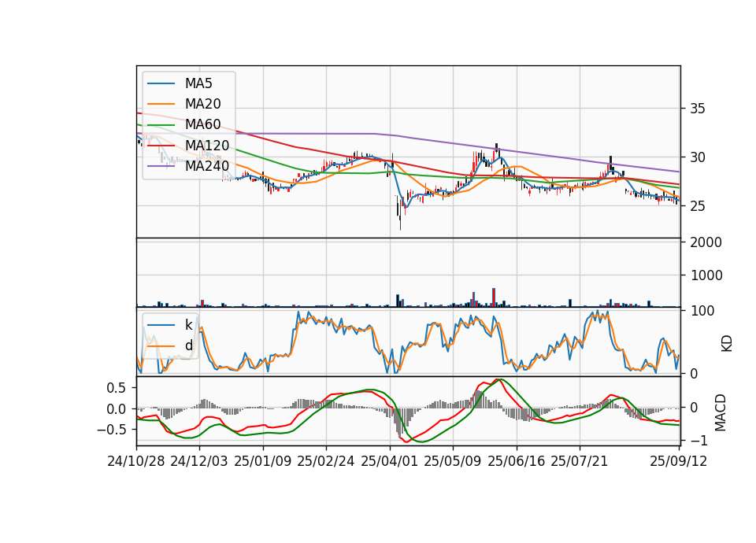Click the 25/05/09 date label
Image resolution: width=756 pixels, height=543 pixels.
click(453, 461)
